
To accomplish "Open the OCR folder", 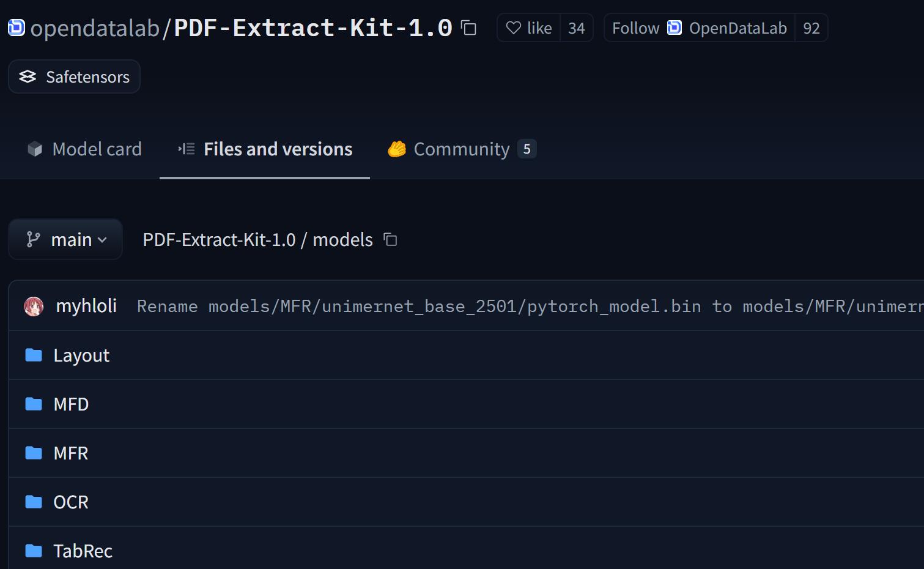I will (x=71, y=502).
